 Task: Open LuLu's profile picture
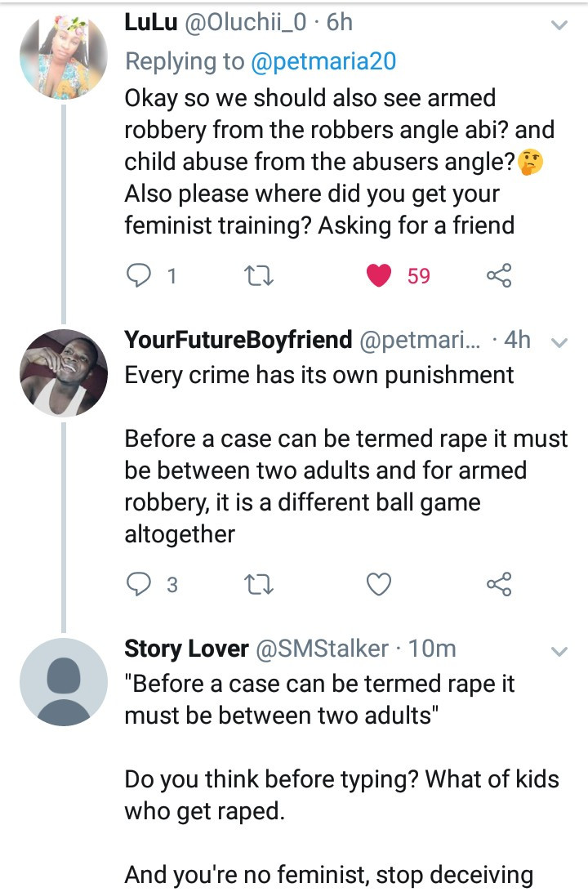tap(64, 57)
